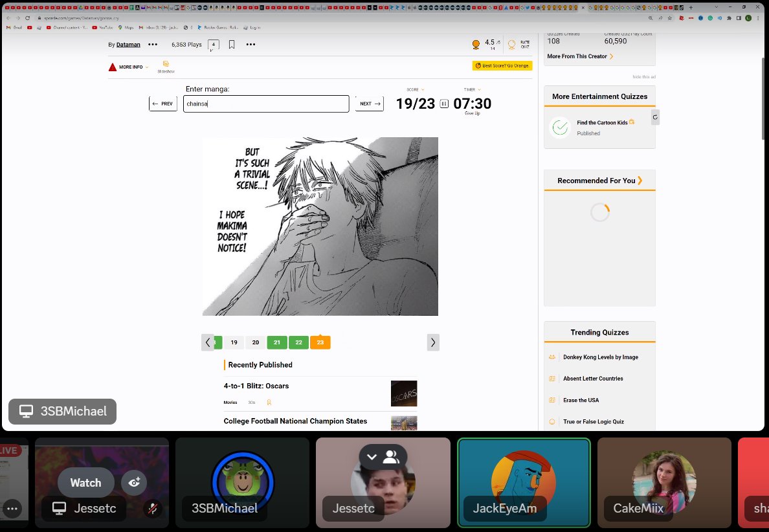The height and width of the screenshot is (532, 769).
Task: Open the browser zoom magnifier icon
Action: coord(651,18)
